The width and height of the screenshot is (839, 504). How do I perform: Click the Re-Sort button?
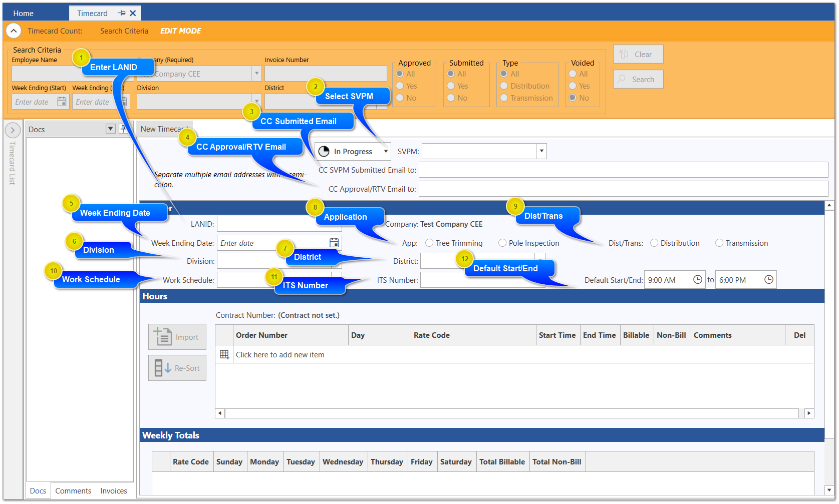177,368
